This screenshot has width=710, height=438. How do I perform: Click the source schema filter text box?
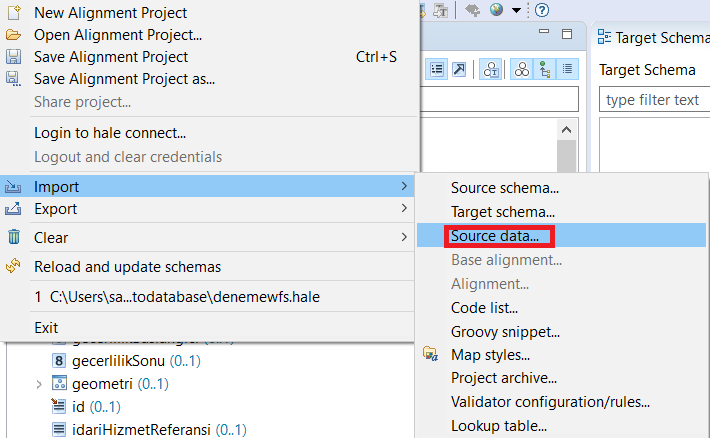coord(499,99)
